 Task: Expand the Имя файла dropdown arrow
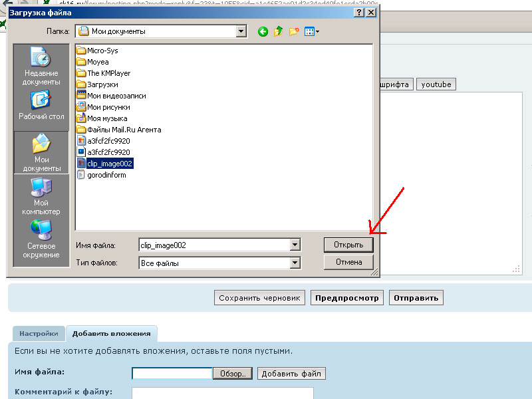295,245
